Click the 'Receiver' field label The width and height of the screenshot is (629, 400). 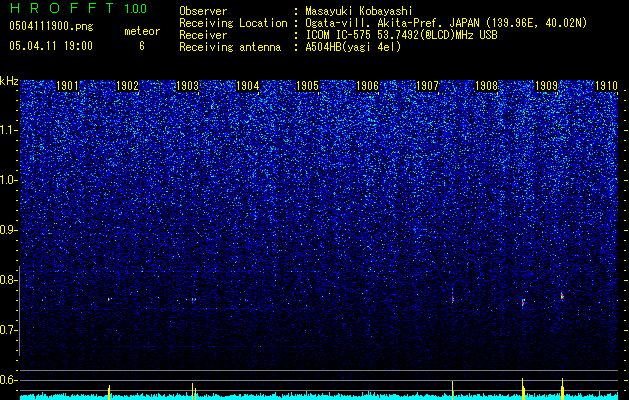(x=203, y=35)
